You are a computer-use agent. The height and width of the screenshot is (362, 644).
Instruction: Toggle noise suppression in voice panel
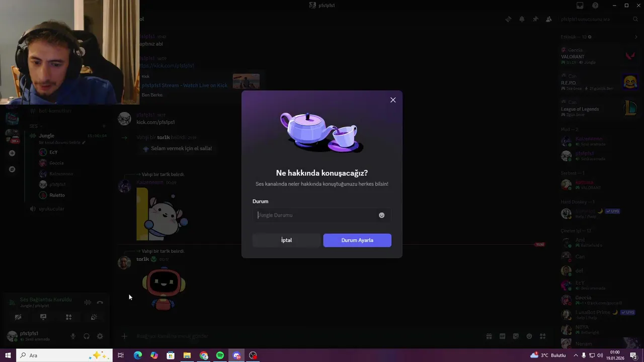click(x=88, y=302)
